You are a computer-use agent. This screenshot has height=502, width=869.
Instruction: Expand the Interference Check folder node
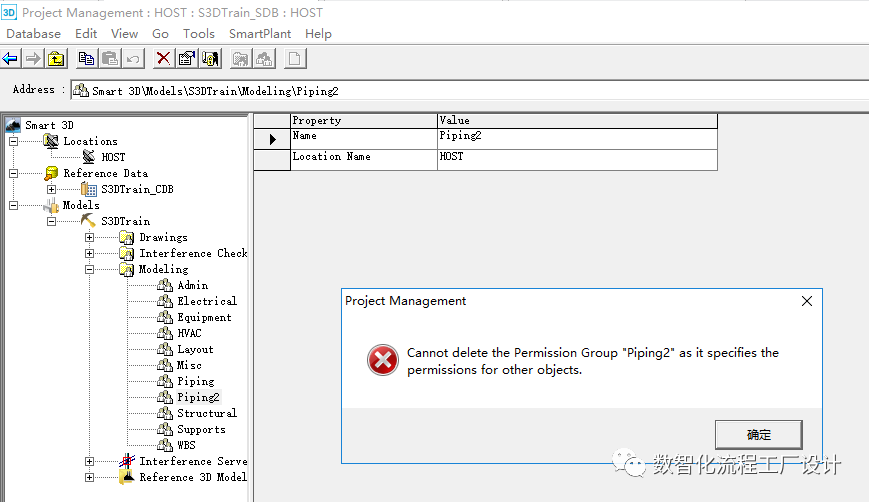coord(89,254)
